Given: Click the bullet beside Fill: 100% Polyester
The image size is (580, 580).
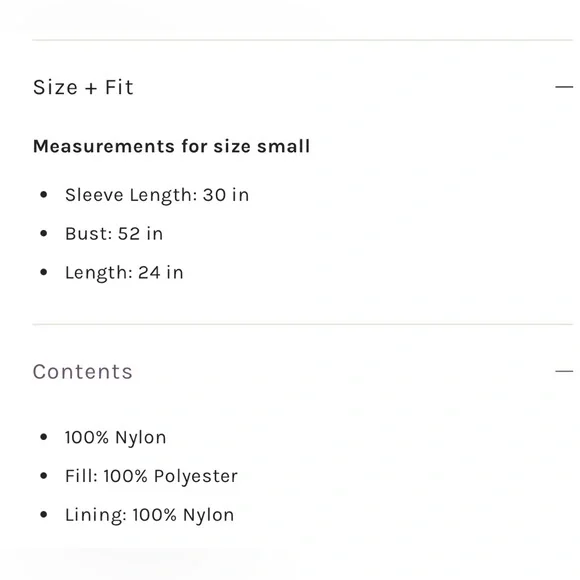Looking at the screenshot, I should (44, 476).
